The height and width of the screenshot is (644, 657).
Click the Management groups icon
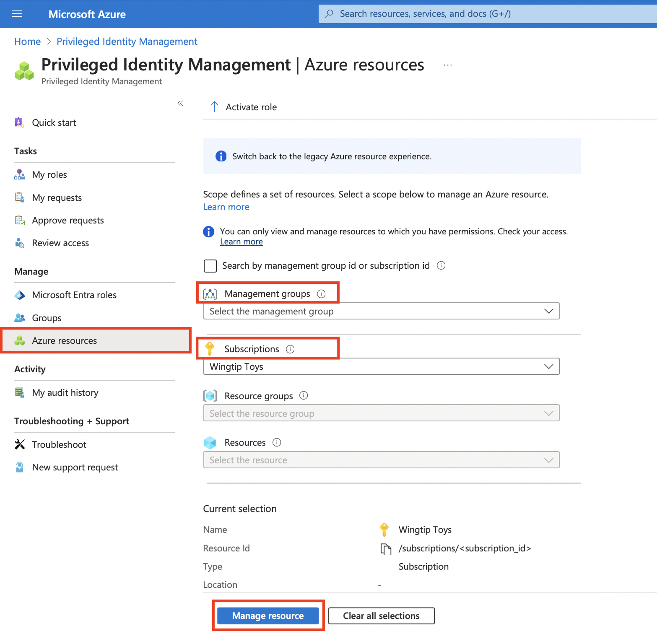[x=211, y=293]
